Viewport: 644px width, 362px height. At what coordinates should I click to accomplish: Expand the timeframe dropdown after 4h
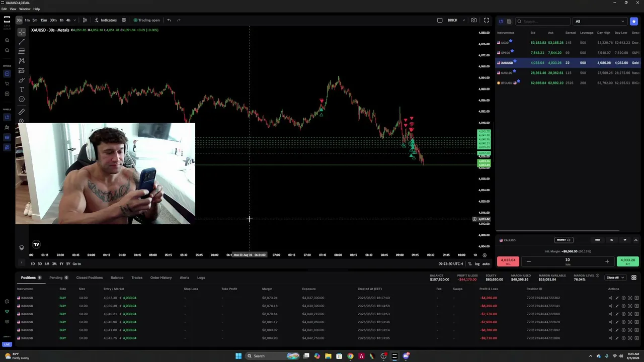74,20
